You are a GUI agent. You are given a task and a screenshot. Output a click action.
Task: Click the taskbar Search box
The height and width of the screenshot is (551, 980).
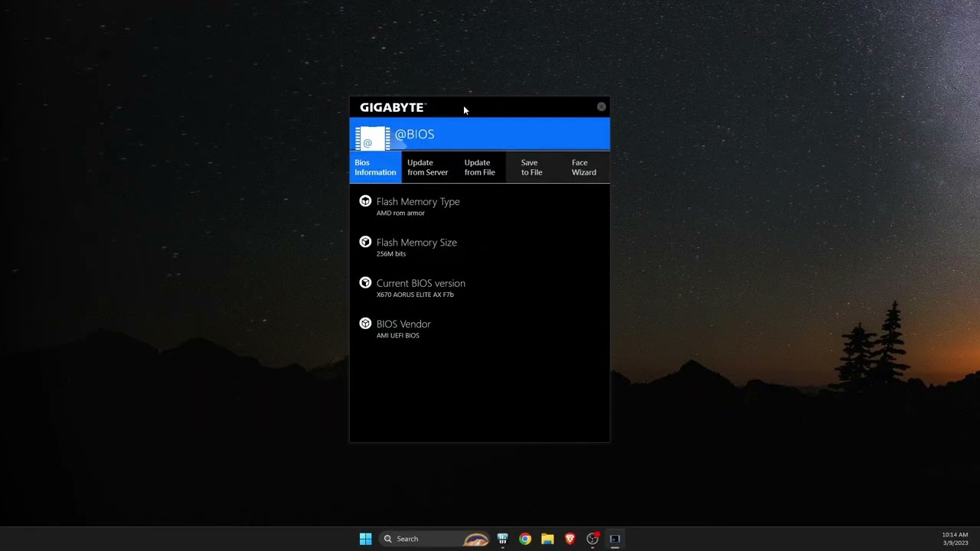436,539
